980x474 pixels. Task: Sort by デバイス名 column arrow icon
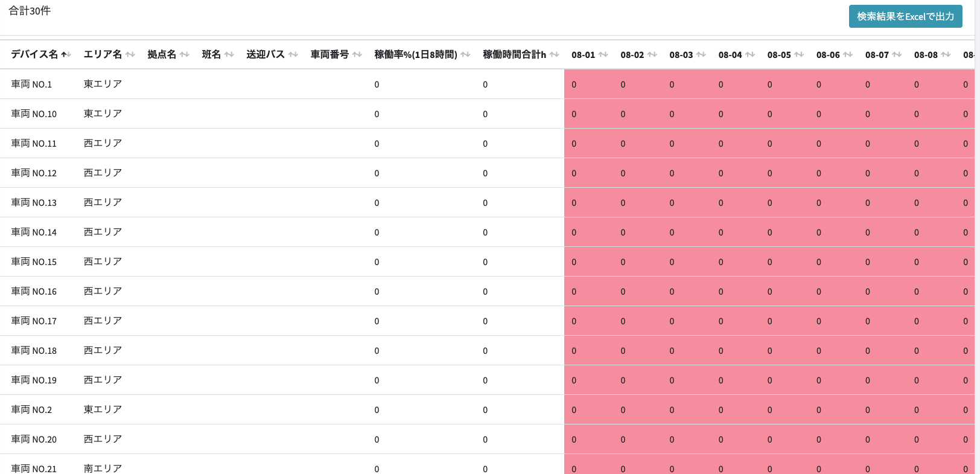point(66,55)
